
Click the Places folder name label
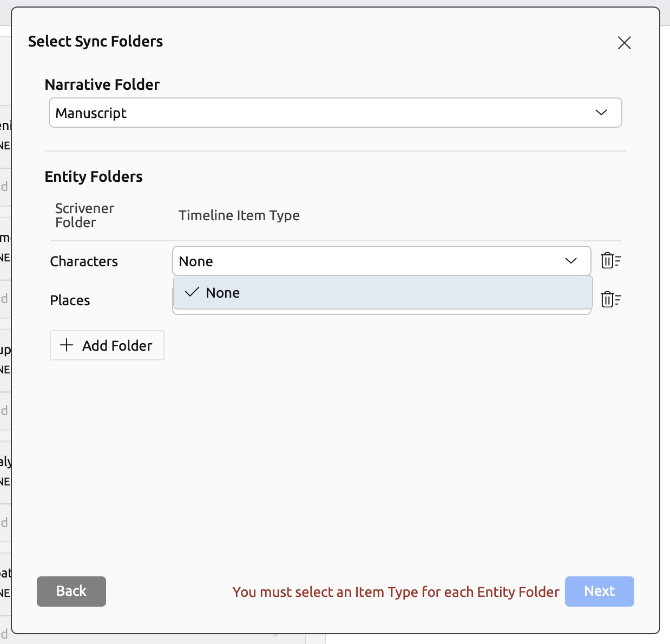pos(70,300)
